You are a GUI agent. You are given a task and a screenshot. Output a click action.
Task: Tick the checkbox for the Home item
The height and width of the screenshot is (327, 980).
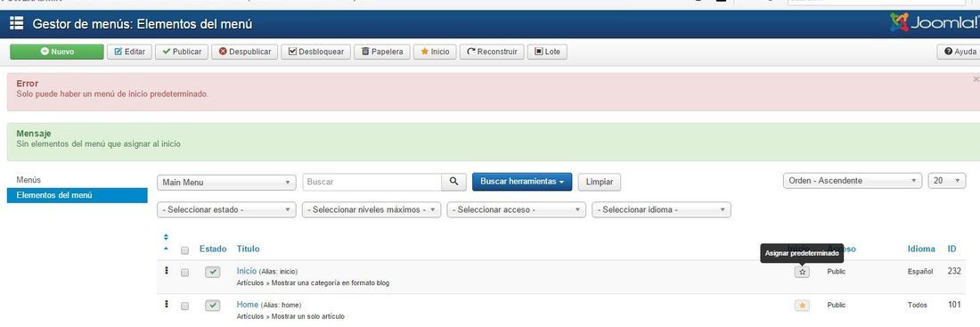[x=184, y=306]
